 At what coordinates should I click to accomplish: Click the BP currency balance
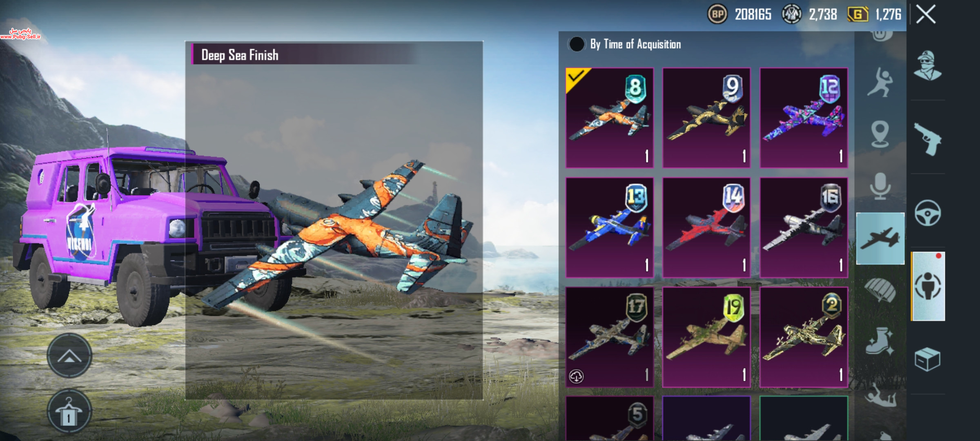coord(739,15)
